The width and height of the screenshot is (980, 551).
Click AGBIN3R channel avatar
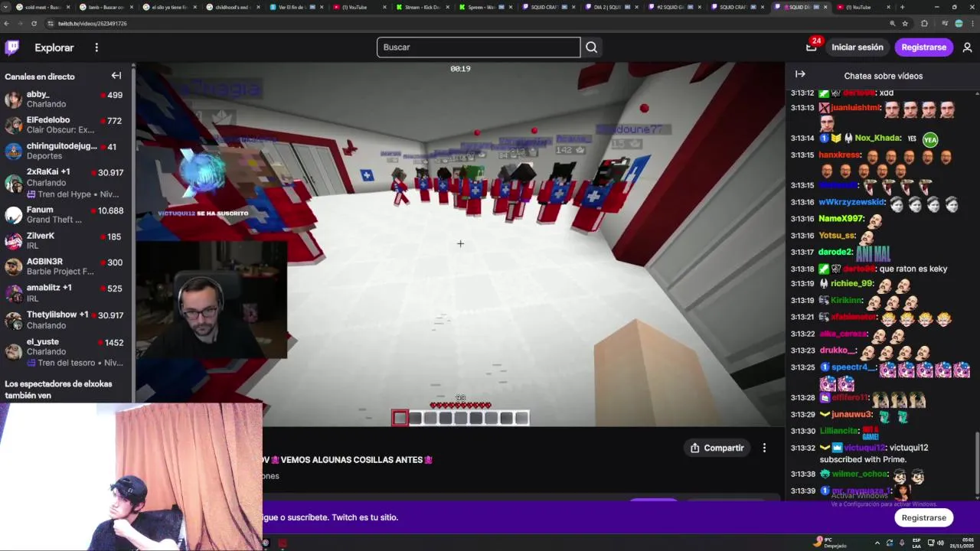(x=14, y=266)
